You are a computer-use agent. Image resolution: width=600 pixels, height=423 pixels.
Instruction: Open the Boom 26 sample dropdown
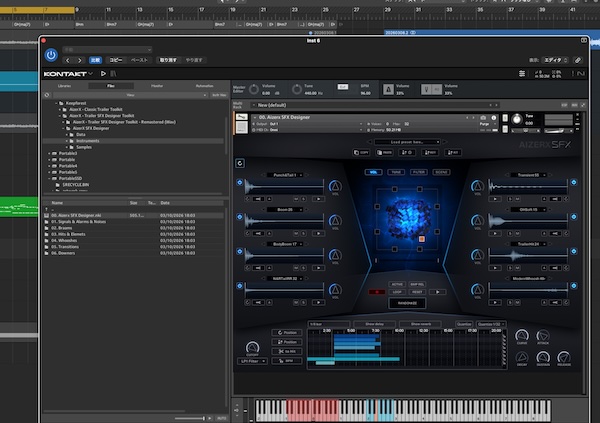pyautogui.click(x=285, y=209)
